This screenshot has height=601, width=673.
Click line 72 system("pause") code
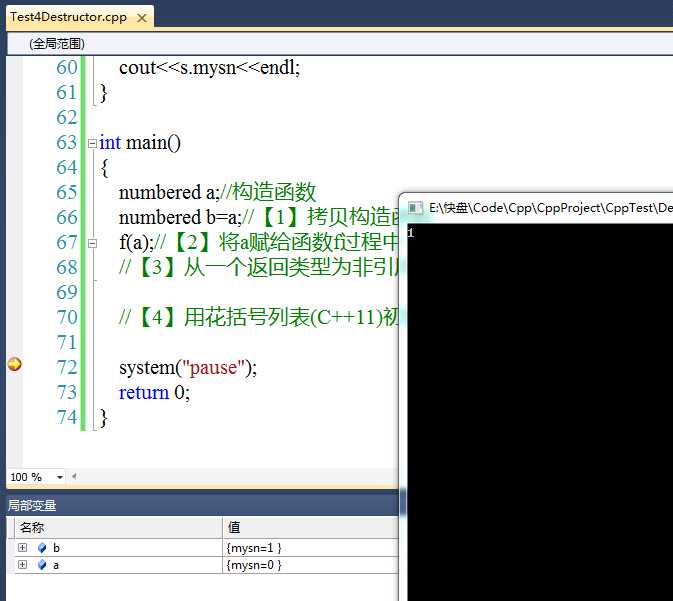tap(188, 368)
